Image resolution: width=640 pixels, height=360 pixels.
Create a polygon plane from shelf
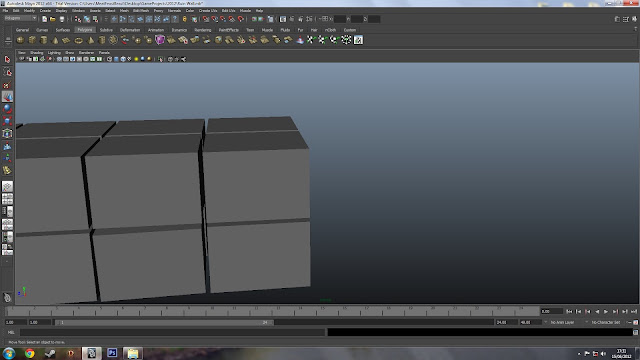[x=67, y=40]
